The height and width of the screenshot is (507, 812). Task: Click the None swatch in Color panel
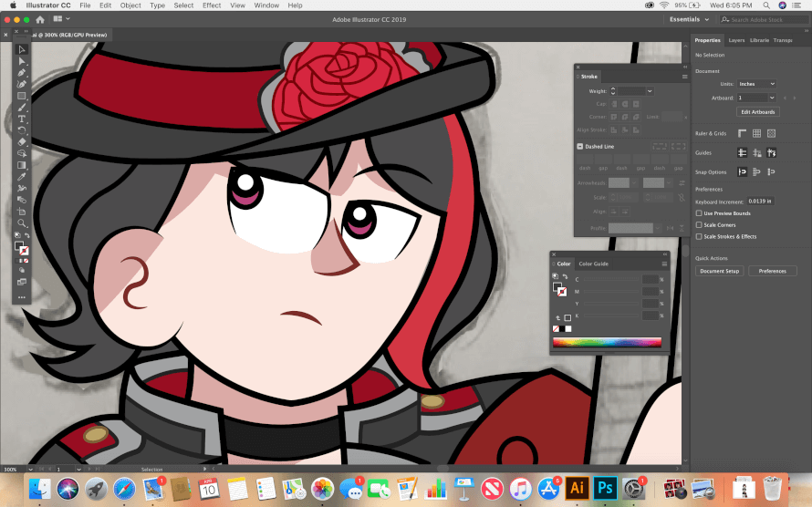pos(556,329)
